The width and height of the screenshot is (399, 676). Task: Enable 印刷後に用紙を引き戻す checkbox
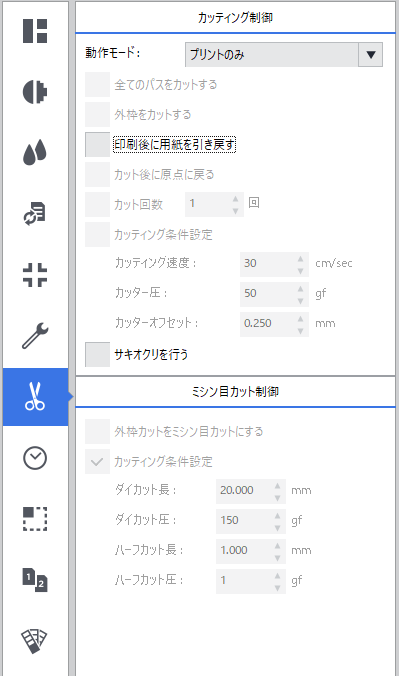(97, 144)
